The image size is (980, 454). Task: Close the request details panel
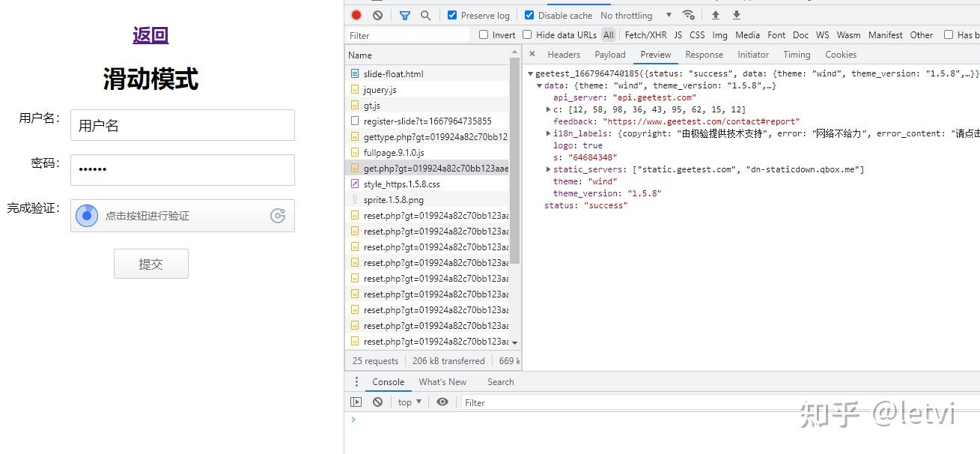pyautogui.click(x=532, y=54)
